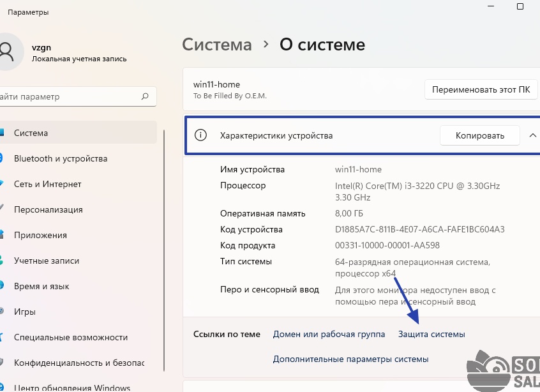Click the Имя устройства label
This screenshot has height=392, width=540.
tap(252, 169)
